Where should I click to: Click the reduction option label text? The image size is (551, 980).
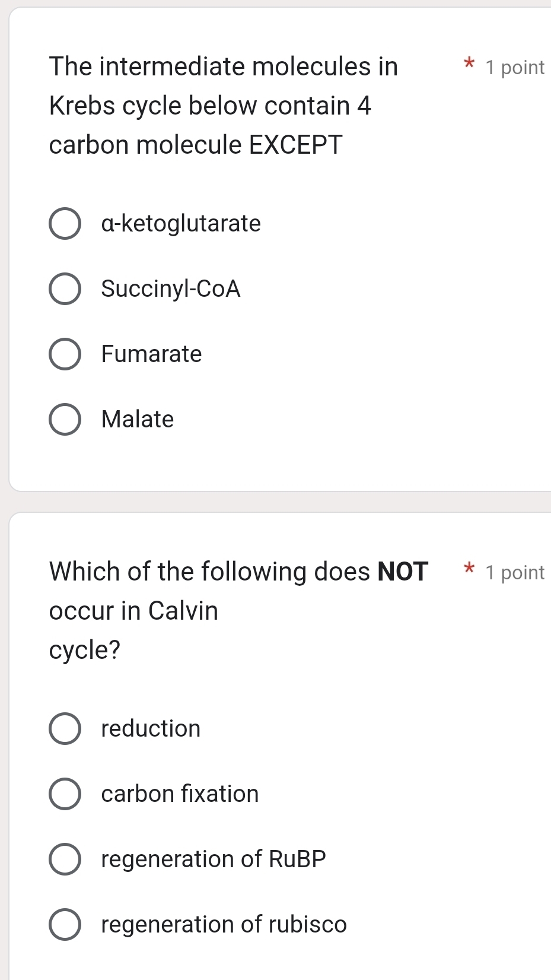[x=151, y=729]
